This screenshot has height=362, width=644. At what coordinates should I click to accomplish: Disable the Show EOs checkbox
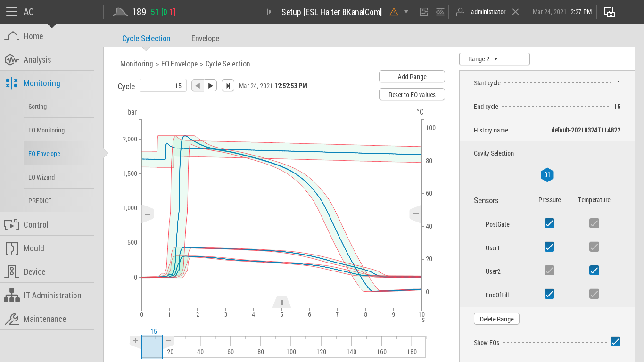tap(615, 342)
